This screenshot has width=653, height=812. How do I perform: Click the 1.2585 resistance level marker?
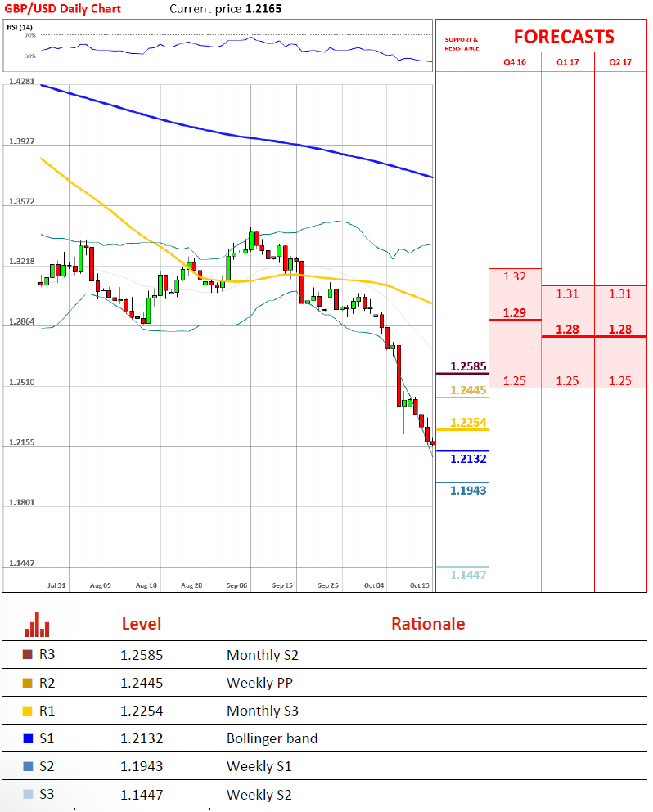click(468, 366)
